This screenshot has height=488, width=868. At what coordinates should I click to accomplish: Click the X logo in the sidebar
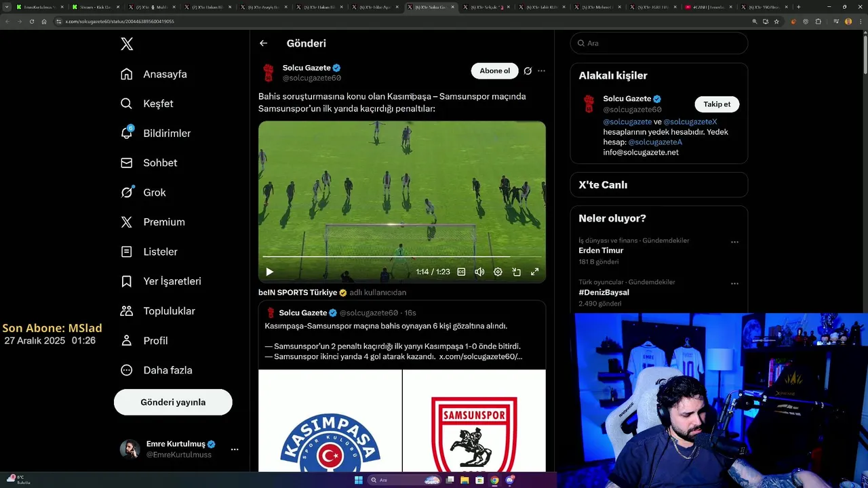tap(127, 44)
